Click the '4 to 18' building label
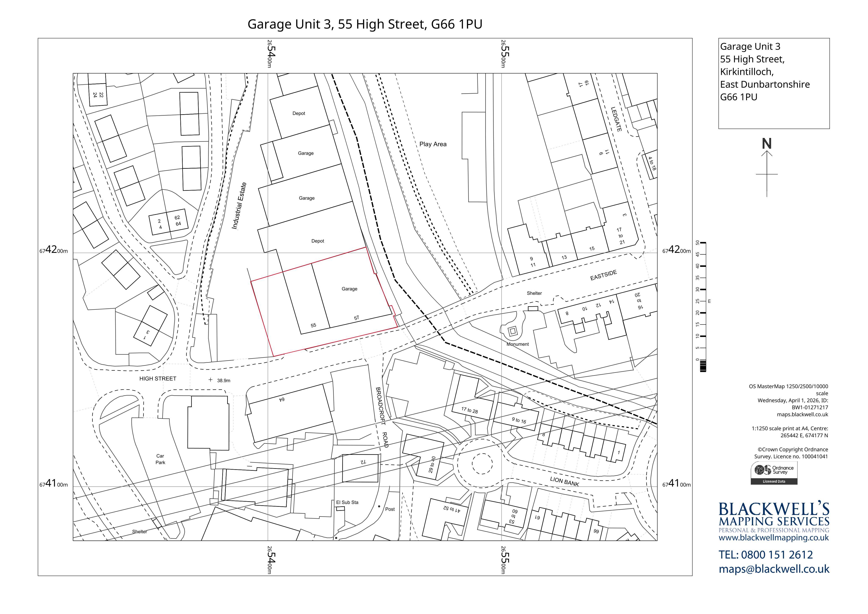Viewport: 868px width, 614px height. (x=652, y=163)
